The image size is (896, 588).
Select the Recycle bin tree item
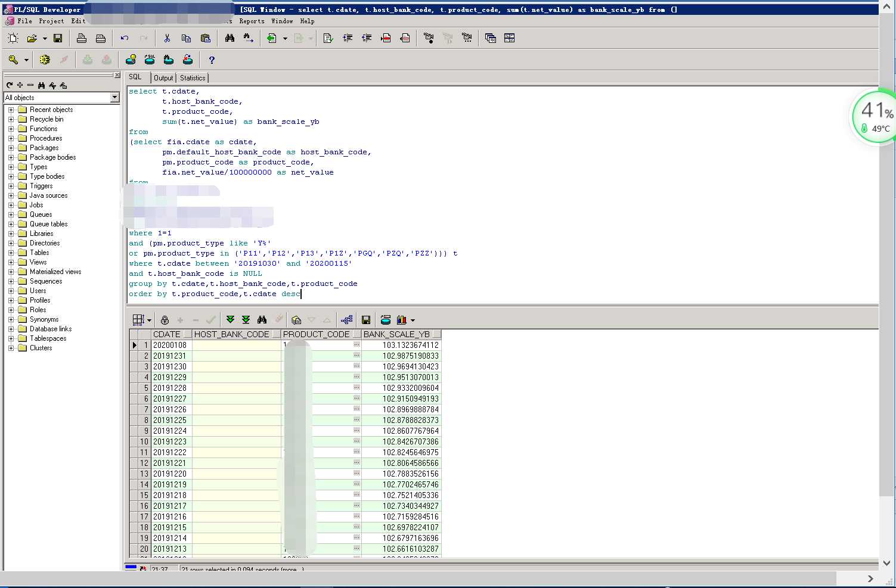(x=46, y=119)
